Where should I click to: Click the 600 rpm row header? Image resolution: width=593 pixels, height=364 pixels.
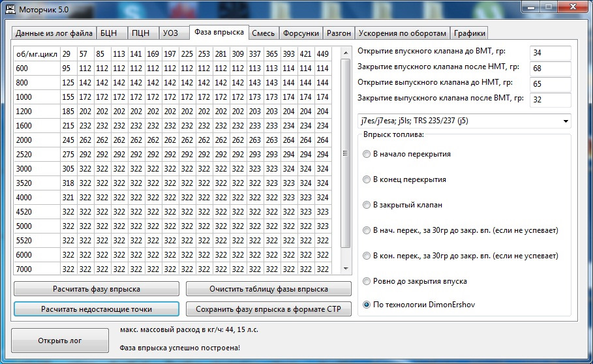click(37, 68)
